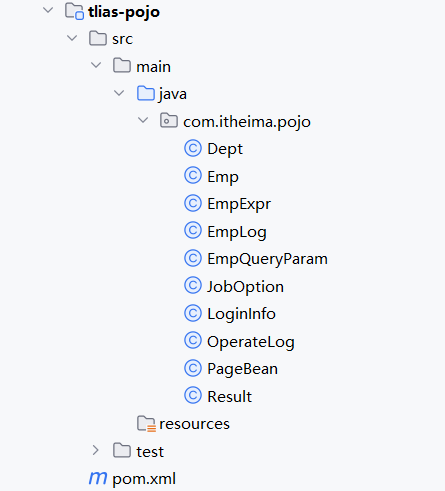Screen dimensions: 445x491
Task: Click the Maven pom.xml file icon
Action: [x=98, y=478]
